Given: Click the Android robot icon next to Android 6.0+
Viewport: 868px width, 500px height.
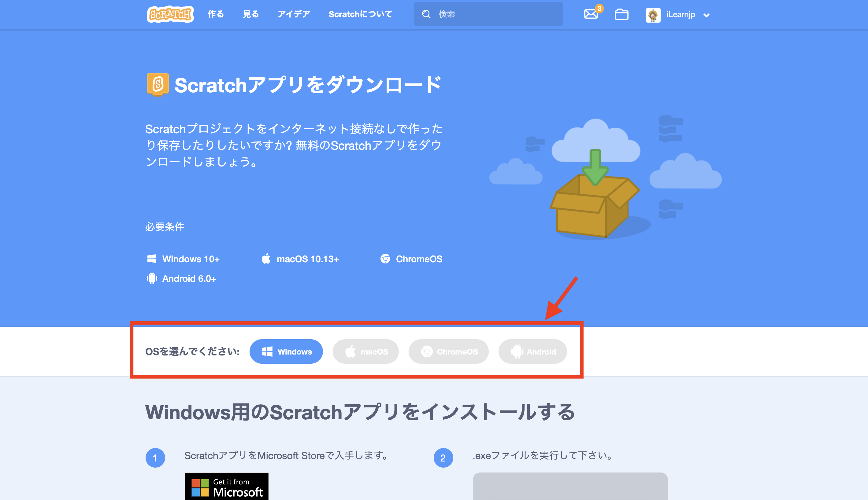Looking at the screenshot, I should pyautogui.click(x=151, y=278).
